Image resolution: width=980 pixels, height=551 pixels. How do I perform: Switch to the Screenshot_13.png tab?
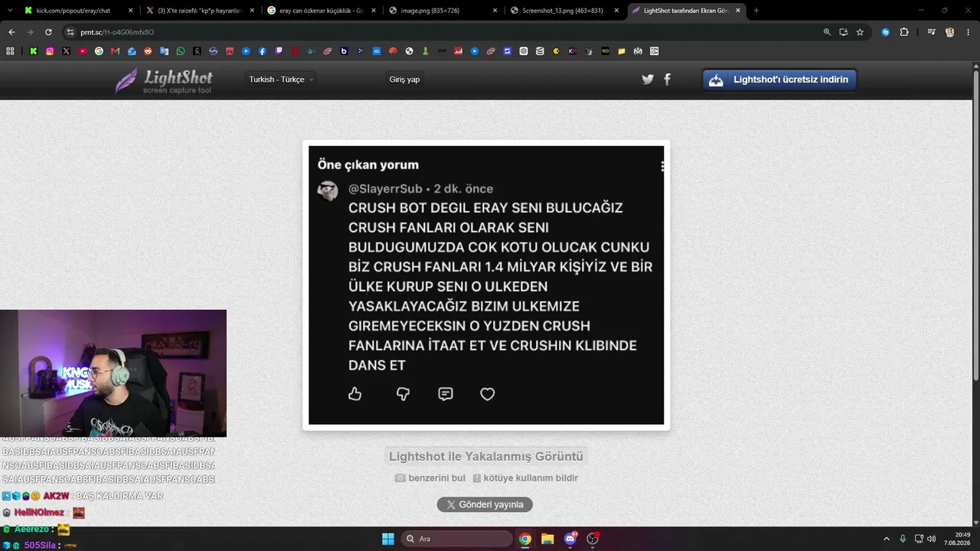click(563, 11)
